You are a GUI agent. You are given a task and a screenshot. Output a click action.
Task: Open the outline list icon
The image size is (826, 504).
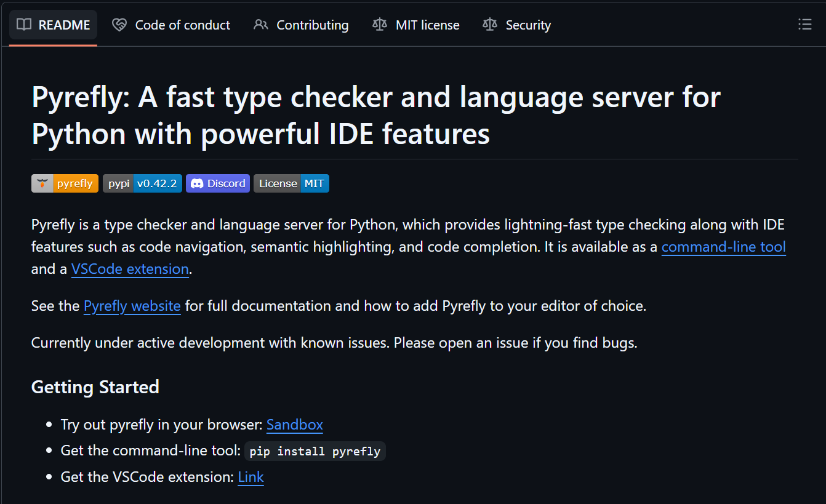click(804, 25)
